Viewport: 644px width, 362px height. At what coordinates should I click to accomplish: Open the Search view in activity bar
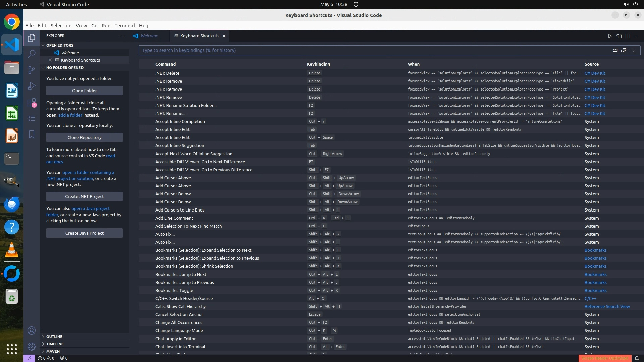click(32, 54)
